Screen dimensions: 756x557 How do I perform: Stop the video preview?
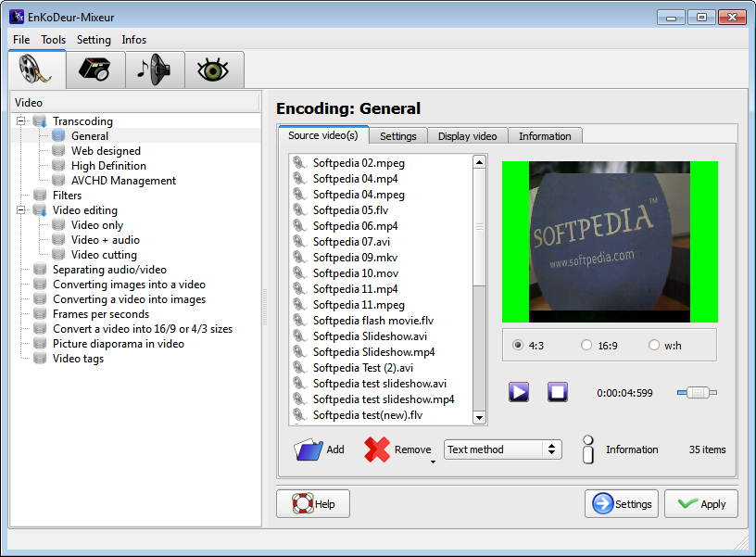coord(558,392)
